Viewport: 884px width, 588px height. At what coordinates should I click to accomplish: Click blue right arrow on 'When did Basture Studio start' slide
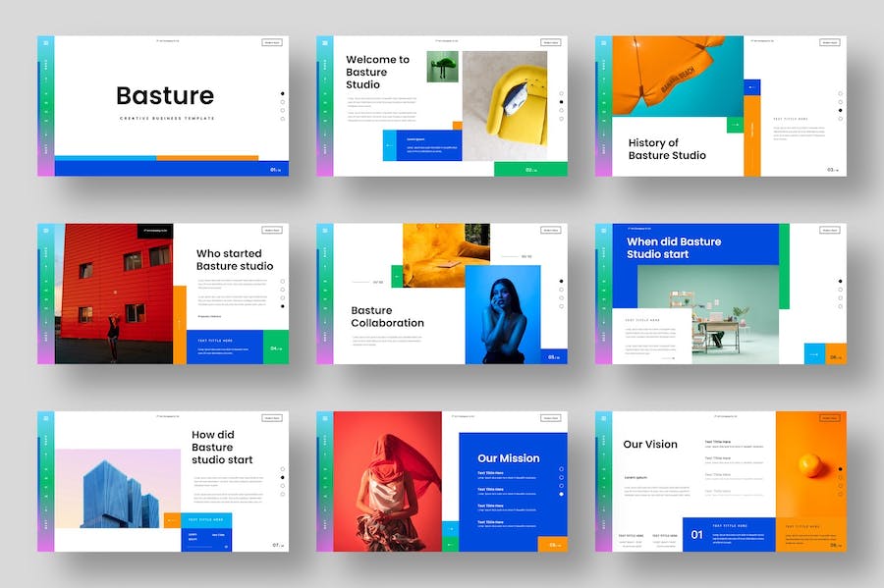point(814,354)
